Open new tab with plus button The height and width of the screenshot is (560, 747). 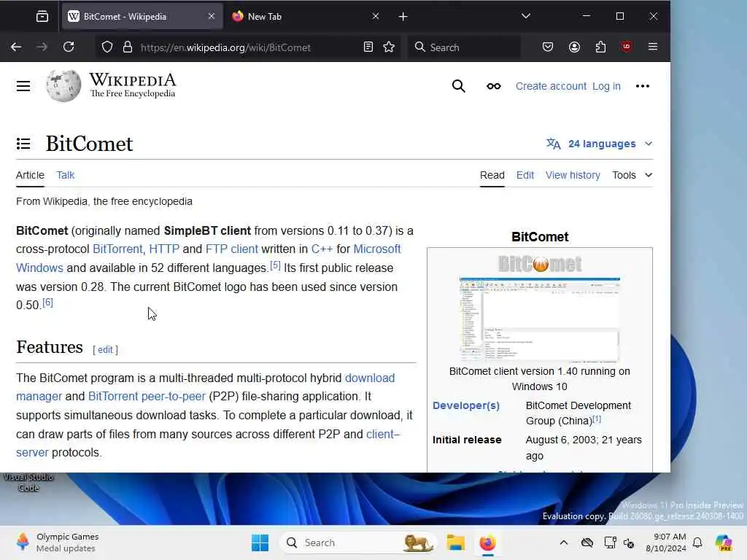403,17
